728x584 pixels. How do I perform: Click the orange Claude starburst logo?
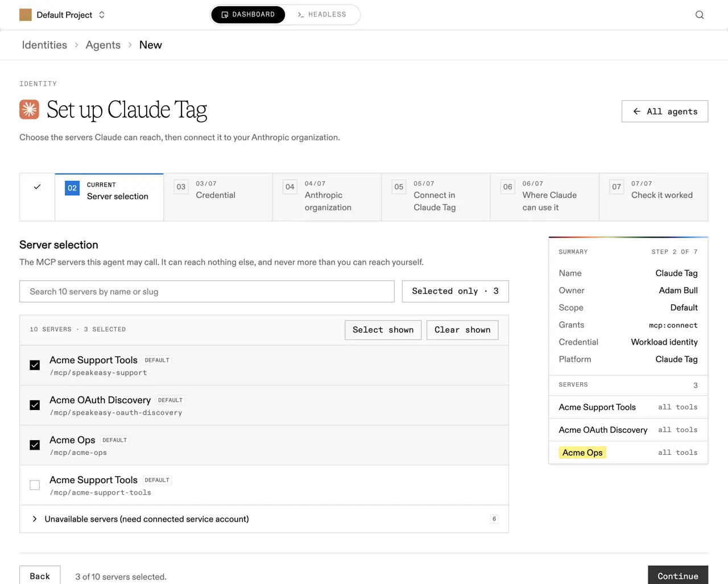click(x=29, y=109)
